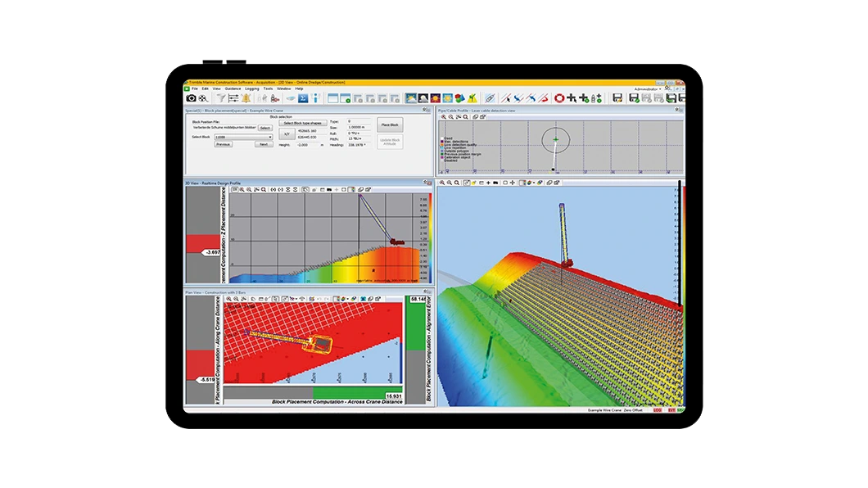Click the blue info marker icon
Viewport: 868px width, 488px height.
click(x=315, y=98)
